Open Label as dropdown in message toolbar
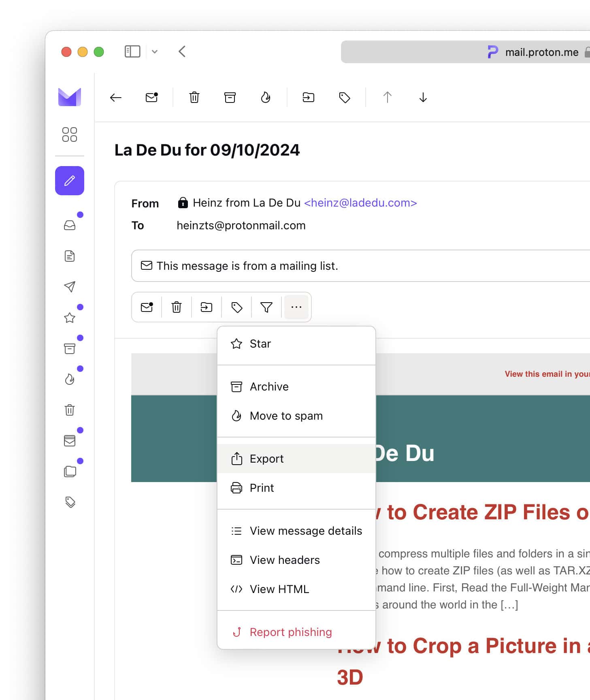This screenshot has width=590, height=700. point(237,307)
